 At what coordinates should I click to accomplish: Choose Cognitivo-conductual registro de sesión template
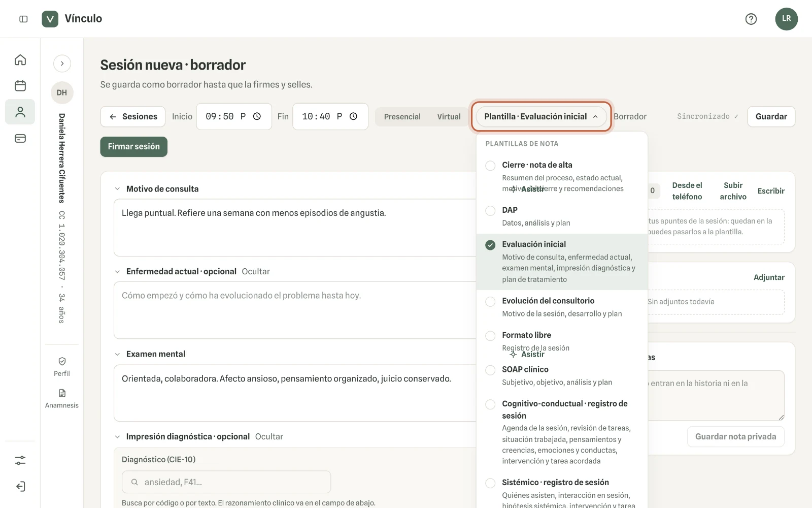pos(562,432)
